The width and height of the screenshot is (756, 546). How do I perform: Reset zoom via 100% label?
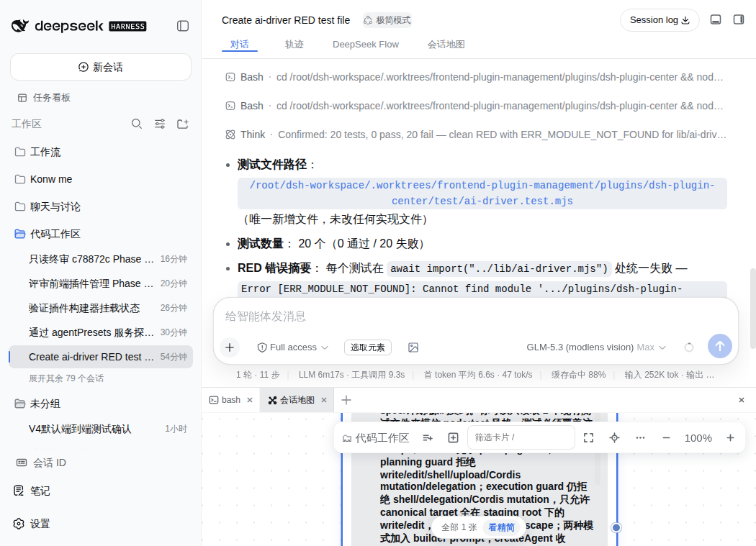pos(698,438)
